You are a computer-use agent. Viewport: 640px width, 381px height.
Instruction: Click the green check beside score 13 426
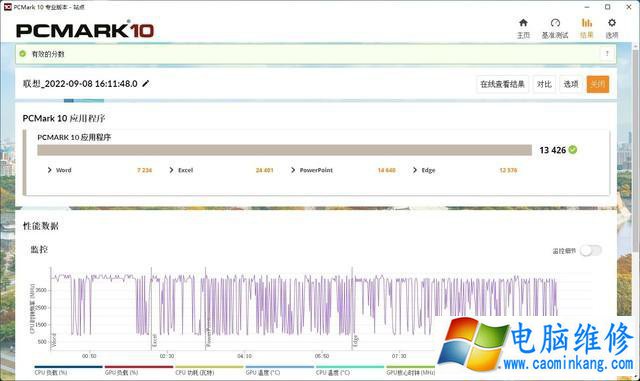(573, 150)
